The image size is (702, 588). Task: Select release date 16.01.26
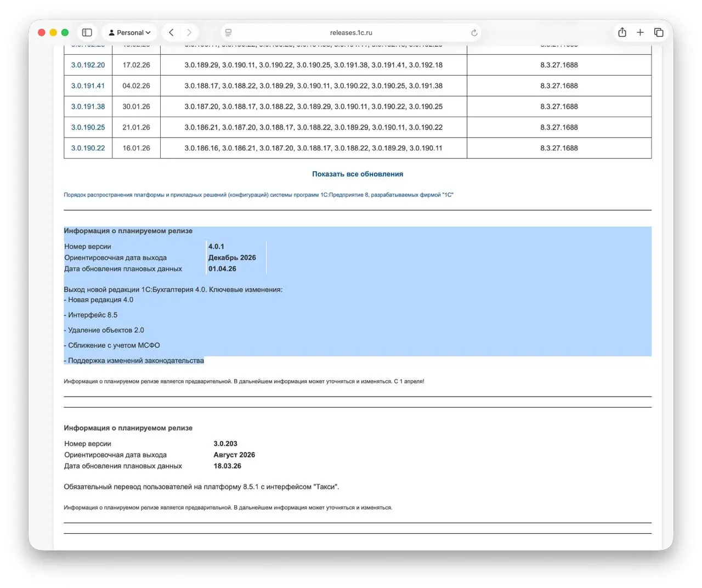(136, 148)
